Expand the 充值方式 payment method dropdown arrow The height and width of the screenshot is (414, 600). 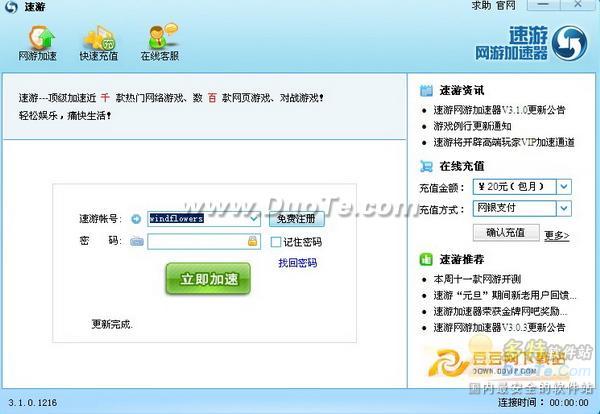(x=564, y=208)
